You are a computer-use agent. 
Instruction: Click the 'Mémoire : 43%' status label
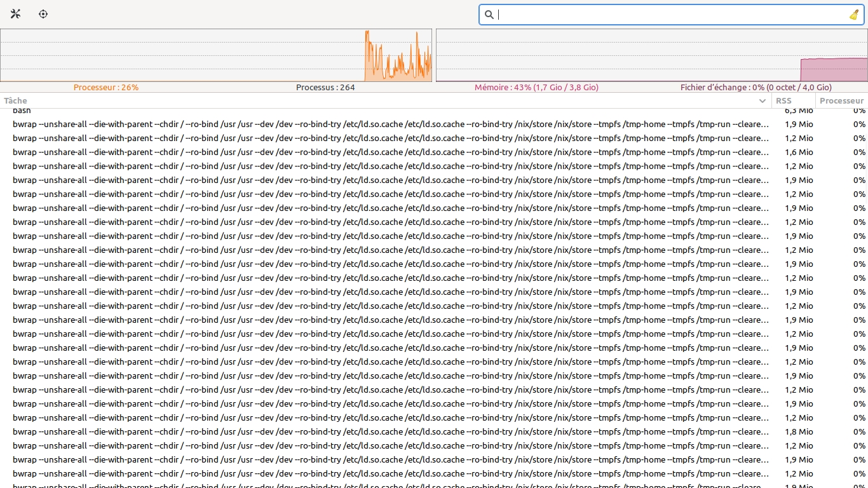[536, 87]
